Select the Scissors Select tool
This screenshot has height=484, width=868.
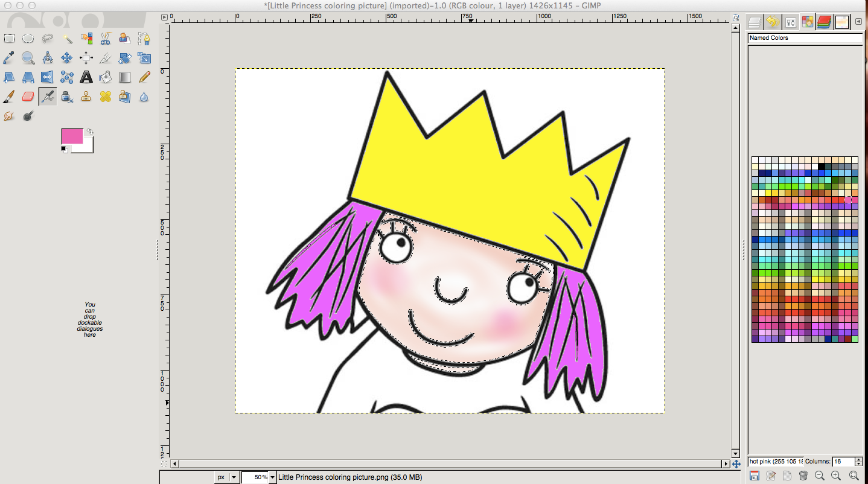(106, 39)
